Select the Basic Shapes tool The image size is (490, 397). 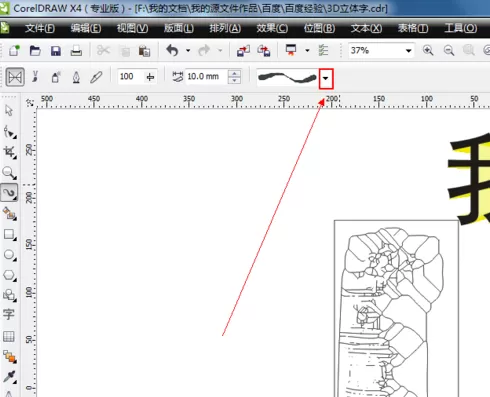[x=9, y=295]
